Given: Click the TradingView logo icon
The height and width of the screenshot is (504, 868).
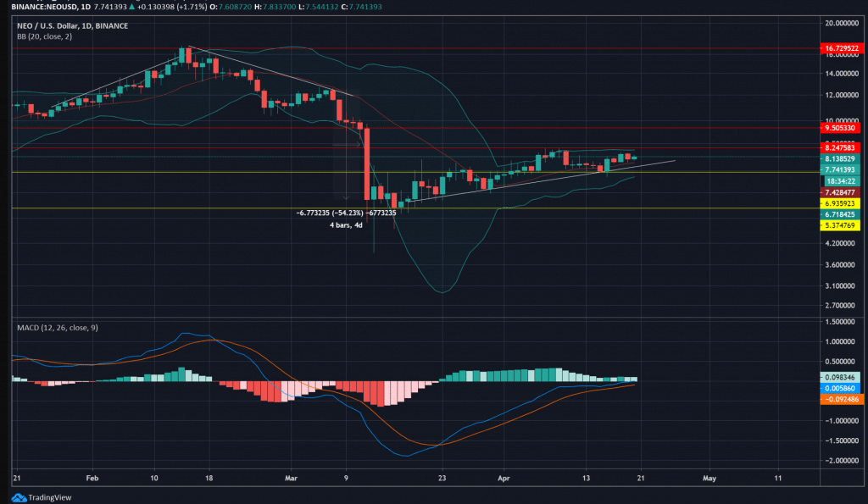Looking at the screenshot, I should 19,498.
